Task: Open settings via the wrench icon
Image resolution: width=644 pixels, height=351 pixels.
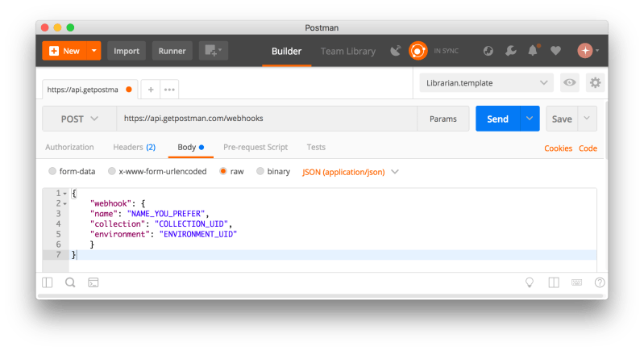Action: point(510,51)
